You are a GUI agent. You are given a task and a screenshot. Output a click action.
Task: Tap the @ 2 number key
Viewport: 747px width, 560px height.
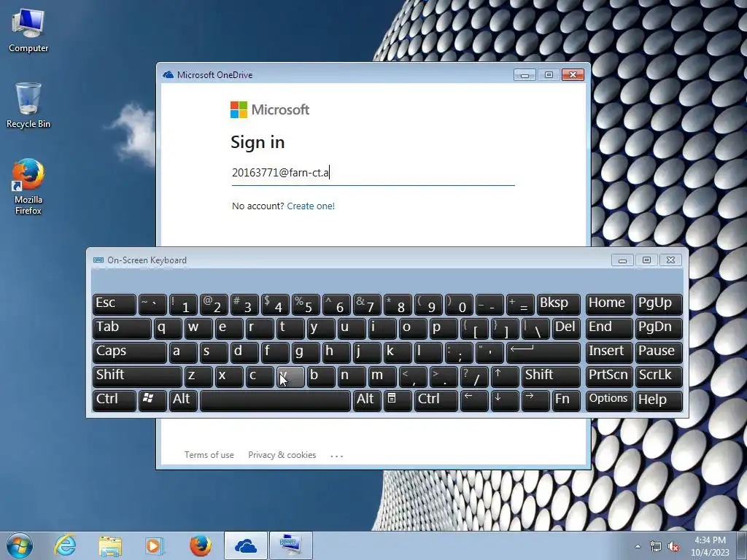tap(214, 304)
